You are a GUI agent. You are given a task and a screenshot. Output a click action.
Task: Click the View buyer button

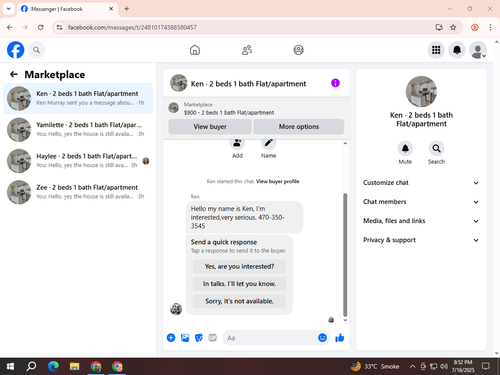pyautogui.click(x=210, y=127)
